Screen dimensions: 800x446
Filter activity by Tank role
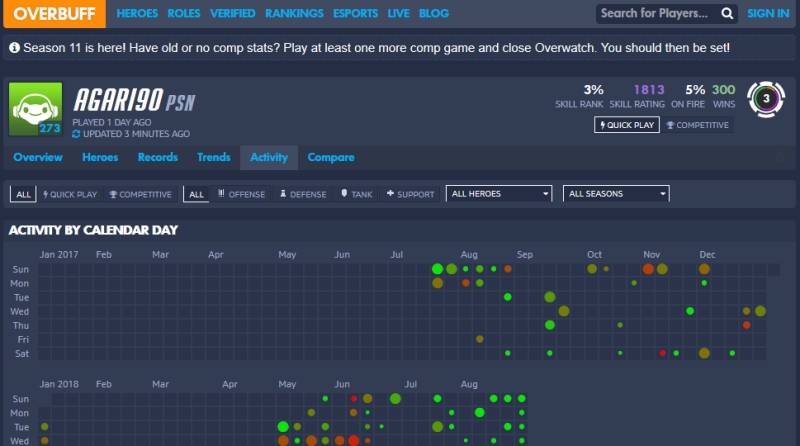click(x=356, y=194)
